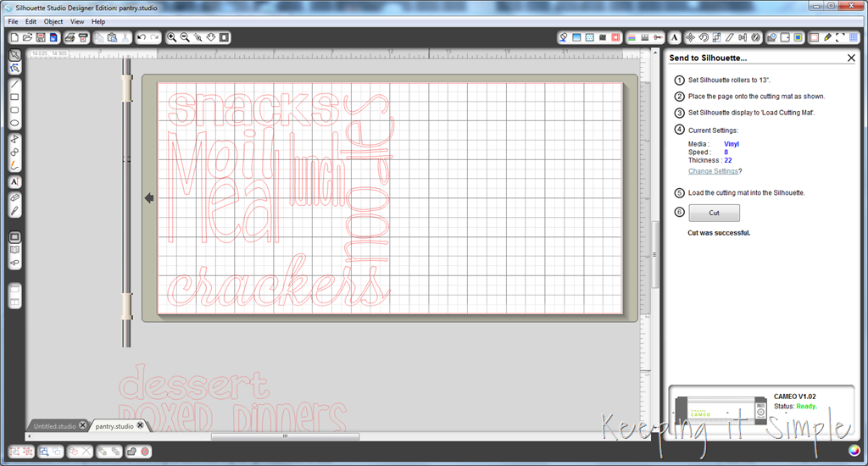This screenshot has width=868, height=466.
Task: Open the Cut Style pencil icon
Action: (827, 37)
